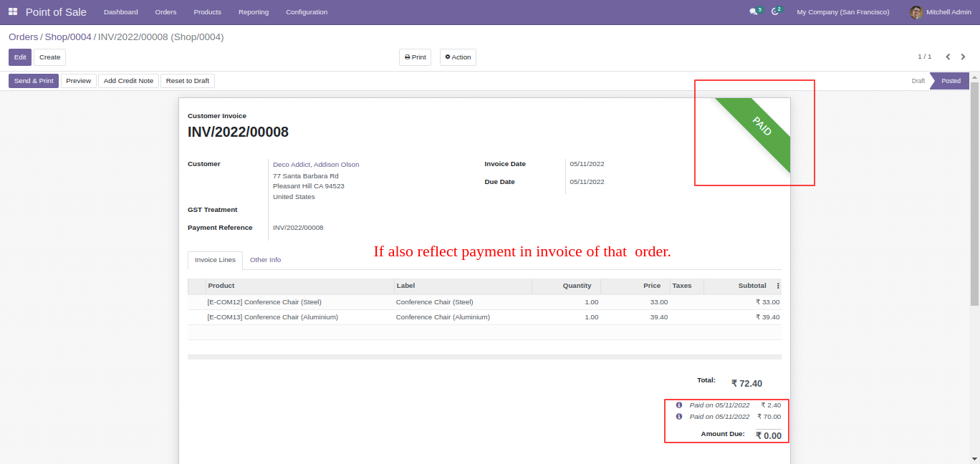The width and height of the screenshot is (980, 464).
Task: Click the Reset to Draft button
Action: point(188,81)
